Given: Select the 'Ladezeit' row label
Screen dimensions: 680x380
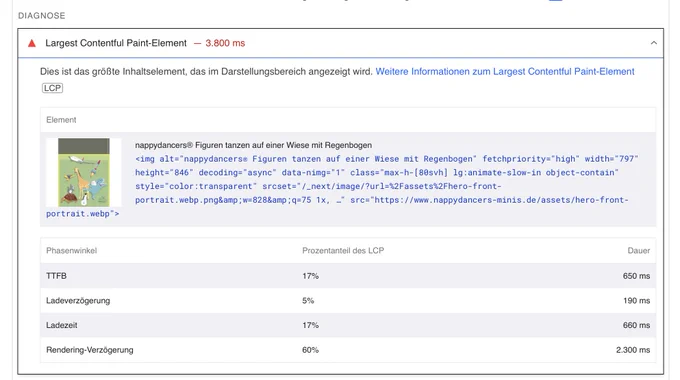Looking at the screenshot, I should click(x=62, y=325).
